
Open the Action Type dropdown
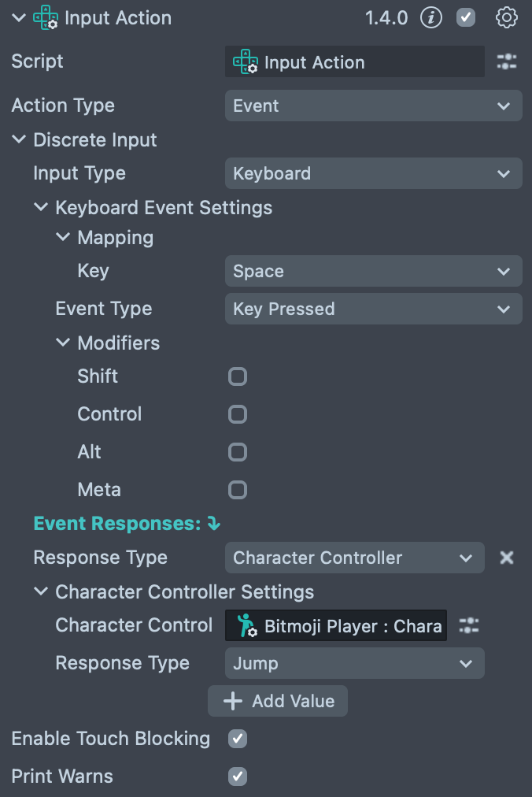point(373,106)
